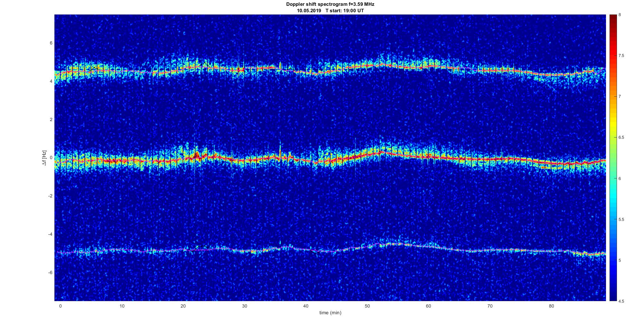This screenshot has height=323, width=644.
Task: Click the x-axis label "time (min)"
Action: tap(330, 313)
